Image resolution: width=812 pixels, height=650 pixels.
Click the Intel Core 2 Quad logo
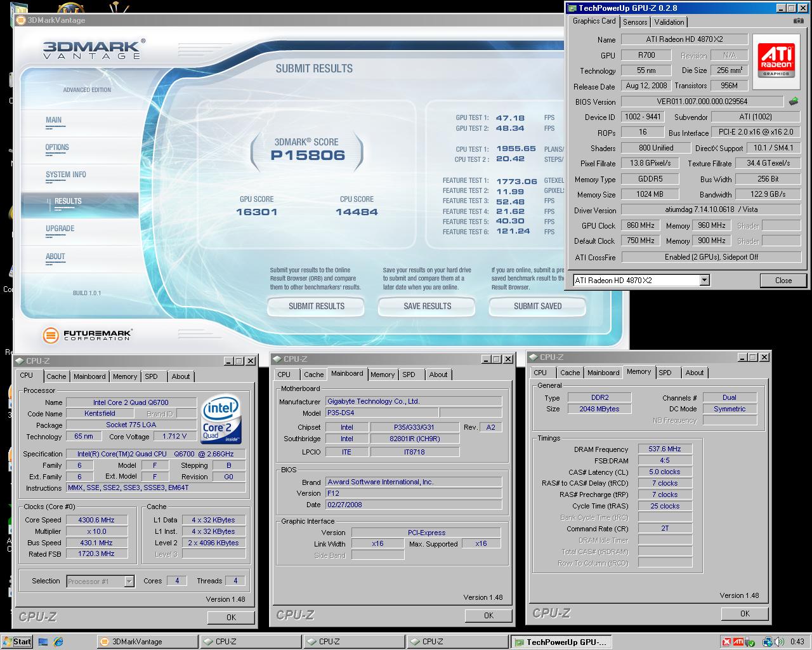(x=220, y=420)
